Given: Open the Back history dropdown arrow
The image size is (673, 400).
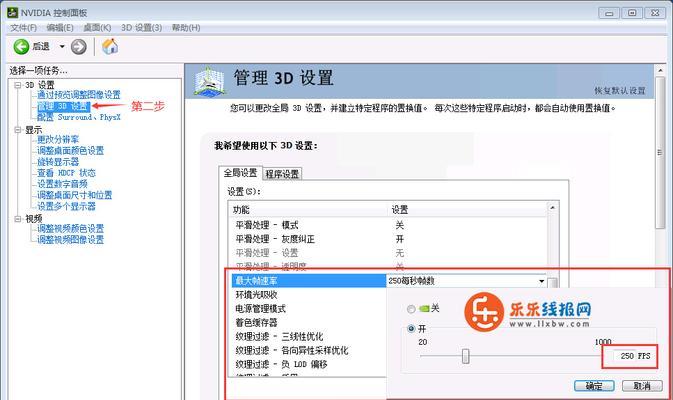Looking at the screenshot, I should point(62,46).
